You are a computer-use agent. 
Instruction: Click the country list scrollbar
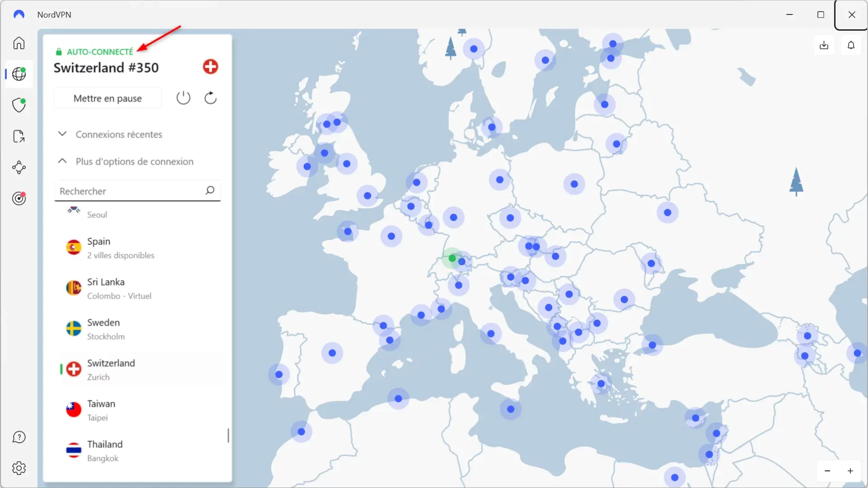[228, 436]
